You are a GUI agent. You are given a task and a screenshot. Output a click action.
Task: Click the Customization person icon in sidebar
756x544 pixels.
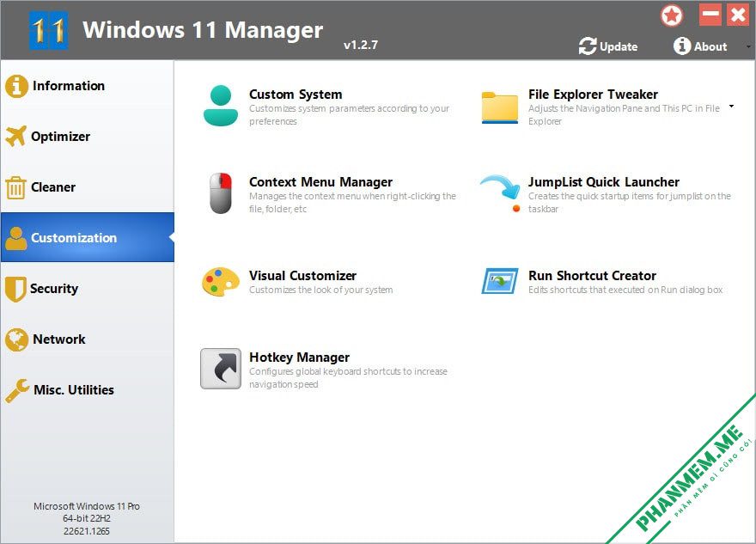(x=16, y=238)
